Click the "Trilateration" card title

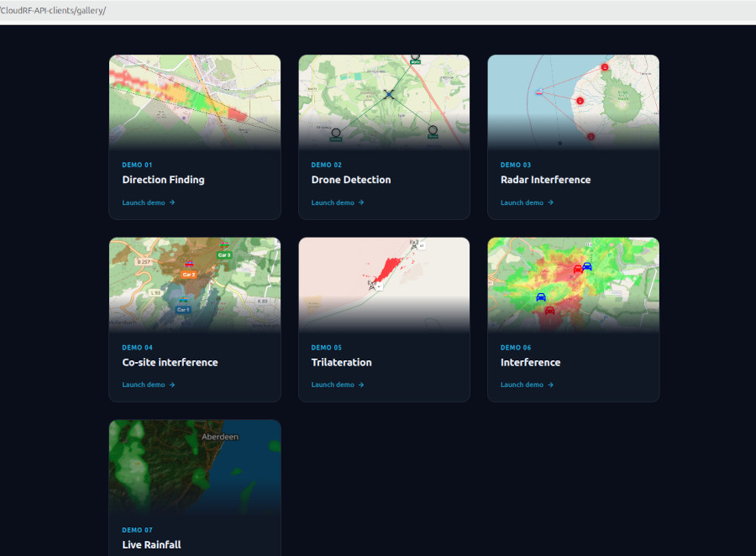341,362
